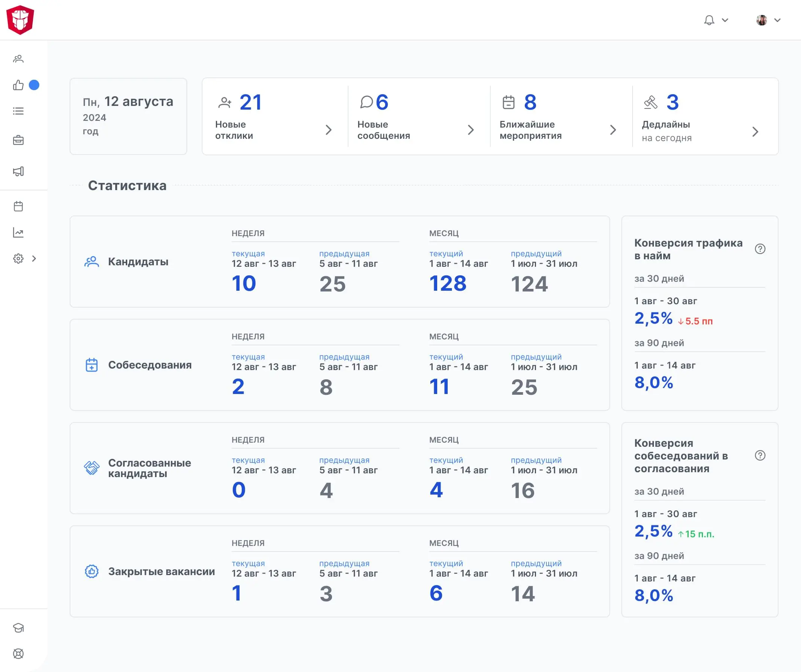Click help icon for Конверсия трафика в найм
Viewport: 801px width, 672px height.
tap(760, 249)
